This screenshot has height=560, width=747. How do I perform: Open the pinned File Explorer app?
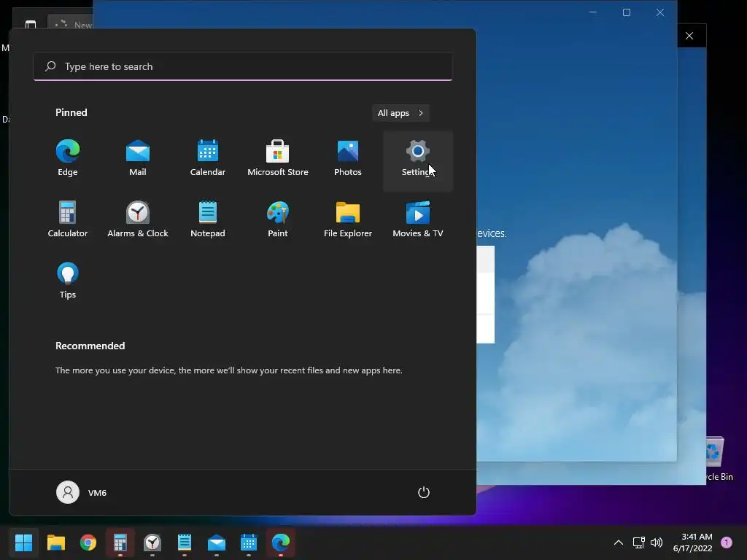click(348, 219)
